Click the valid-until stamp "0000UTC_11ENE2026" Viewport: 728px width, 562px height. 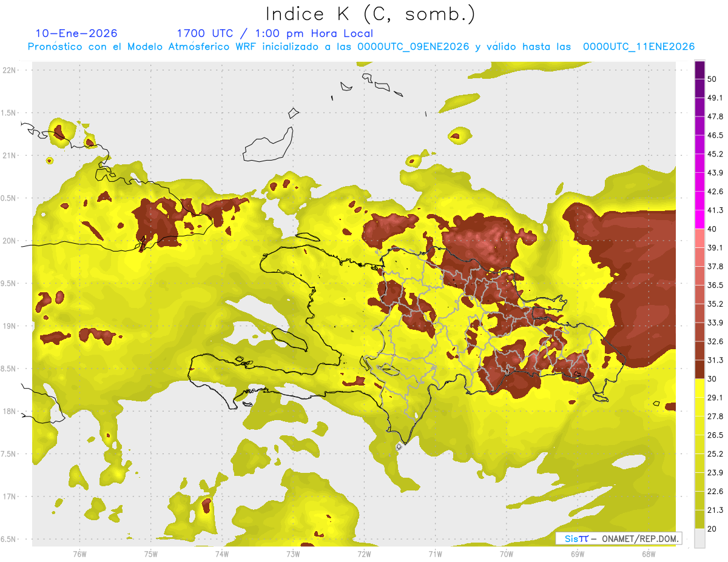tap(639, 47)
